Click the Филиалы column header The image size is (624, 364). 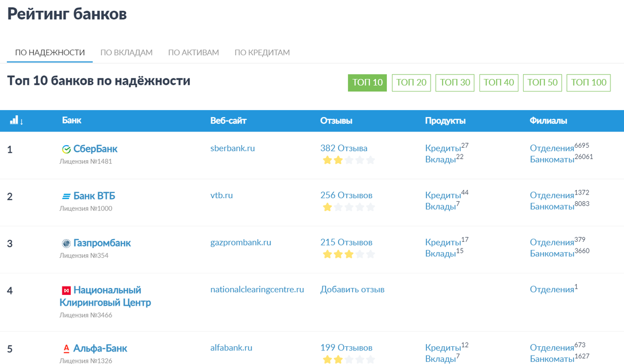coord(549,121)
